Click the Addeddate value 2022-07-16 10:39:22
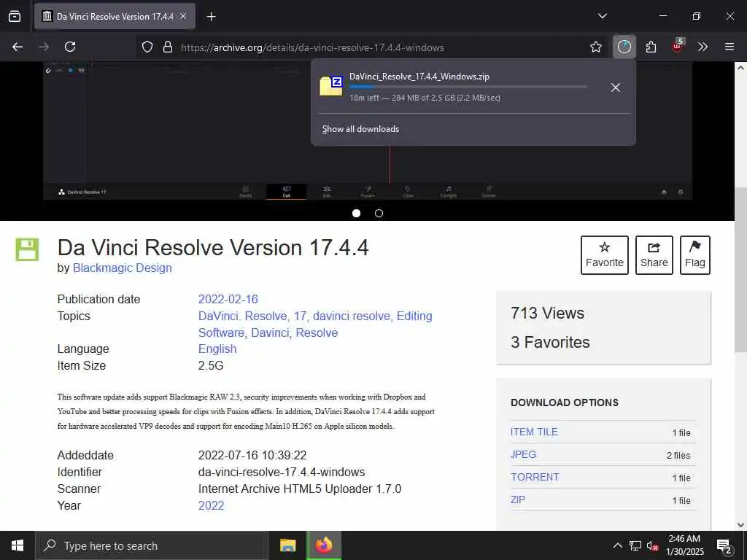This screenshot has height=560, width=747. click(252, 455)
